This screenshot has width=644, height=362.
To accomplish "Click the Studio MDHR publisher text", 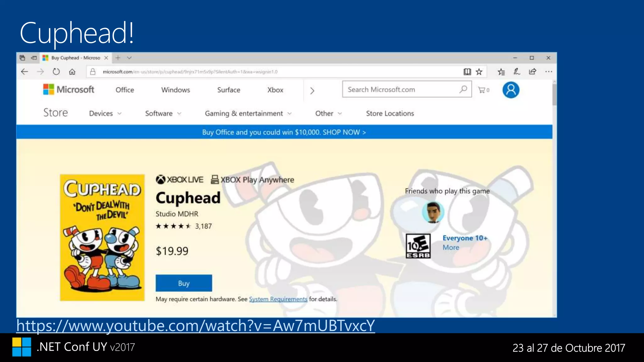I will click(x=177, y=214).
